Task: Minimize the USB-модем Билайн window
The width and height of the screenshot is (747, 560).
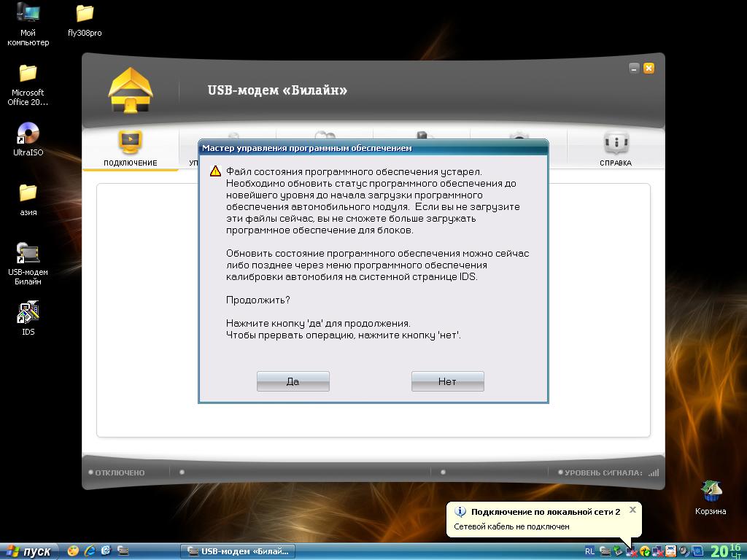Action: (x=634, y=68)
